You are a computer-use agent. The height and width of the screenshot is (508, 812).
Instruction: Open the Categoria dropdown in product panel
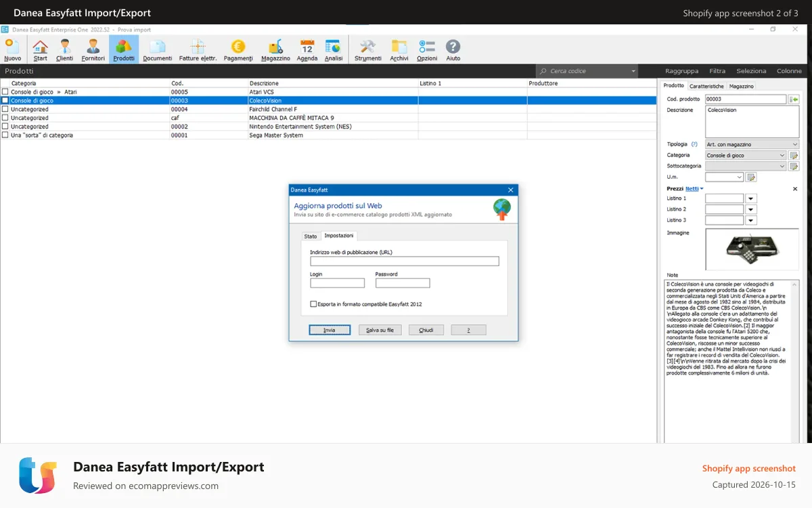pyautogui.click(x=782, y=156)
